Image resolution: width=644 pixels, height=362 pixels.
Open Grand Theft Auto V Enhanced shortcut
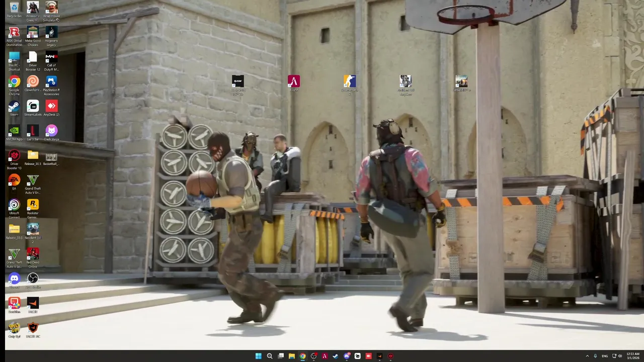click(33, 185)
